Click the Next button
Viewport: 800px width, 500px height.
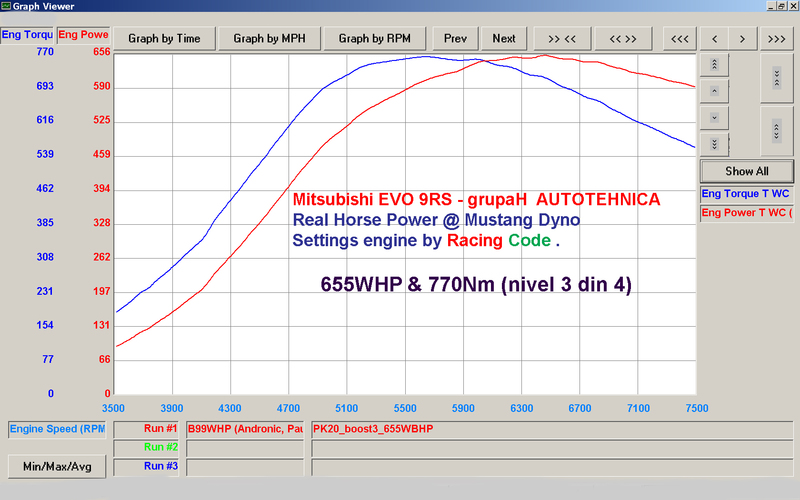(x=504, y=39)
